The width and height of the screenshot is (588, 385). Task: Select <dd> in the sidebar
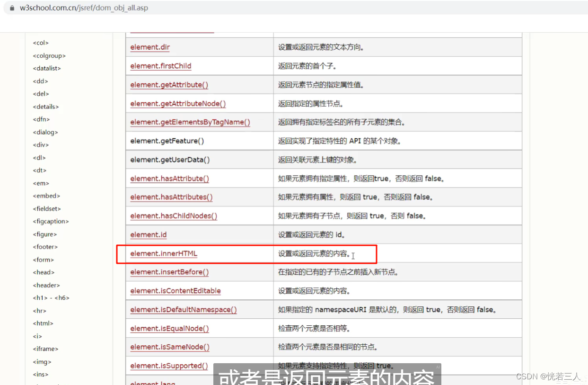click(x=40, y=81)
